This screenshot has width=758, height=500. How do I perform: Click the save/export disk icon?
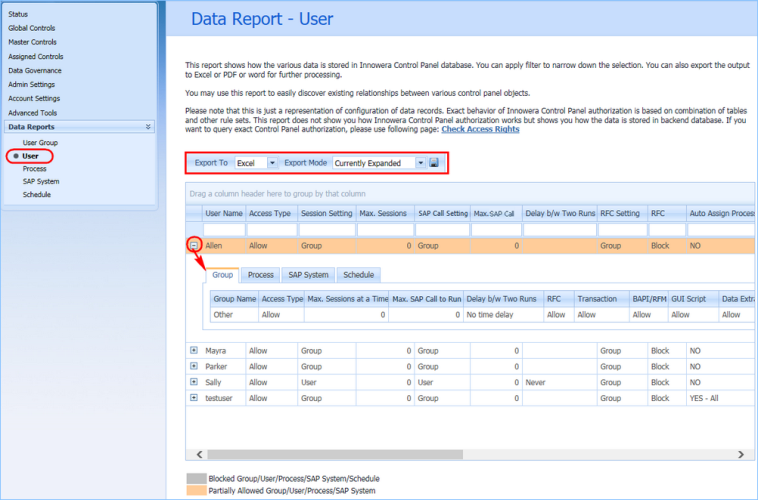click(x=434, y=162)
